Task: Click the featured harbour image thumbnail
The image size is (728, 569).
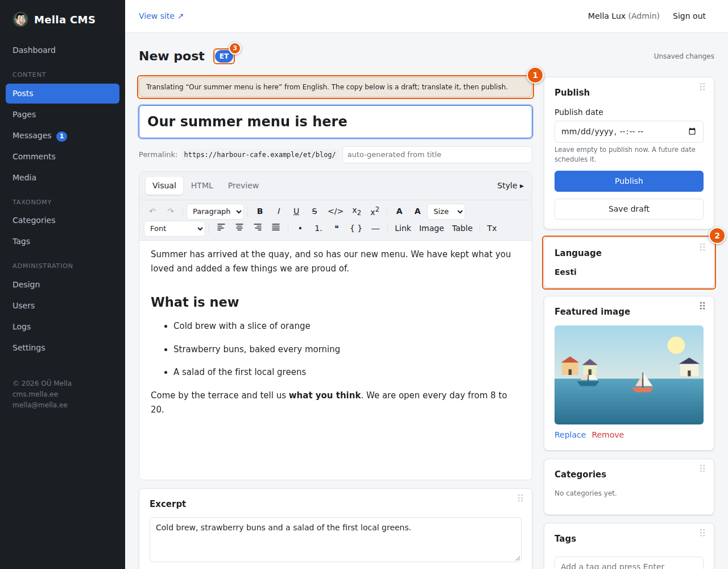Action: [629, 375]
